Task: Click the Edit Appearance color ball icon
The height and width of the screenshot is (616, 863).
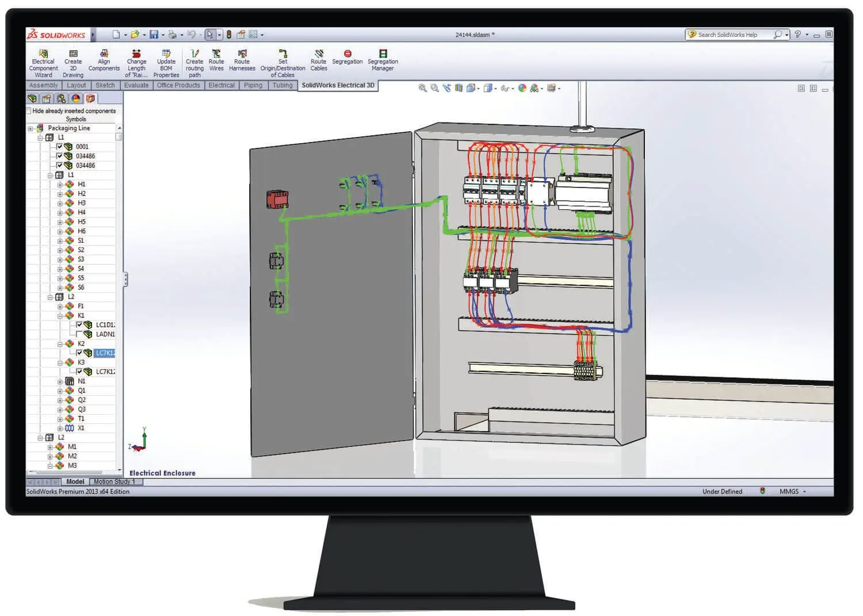Action: (x=522, y=88)
